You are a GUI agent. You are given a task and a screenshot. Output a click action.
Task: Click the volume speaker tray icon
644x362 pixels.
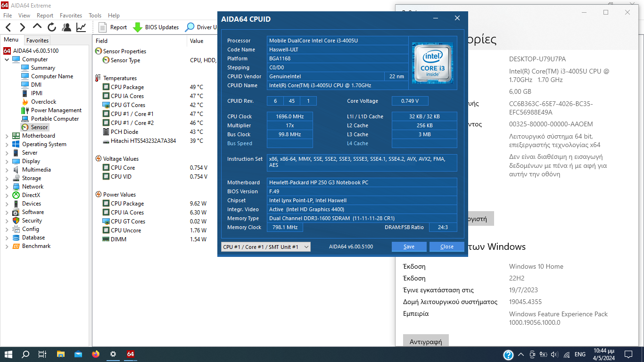click(x=554, y=354)
